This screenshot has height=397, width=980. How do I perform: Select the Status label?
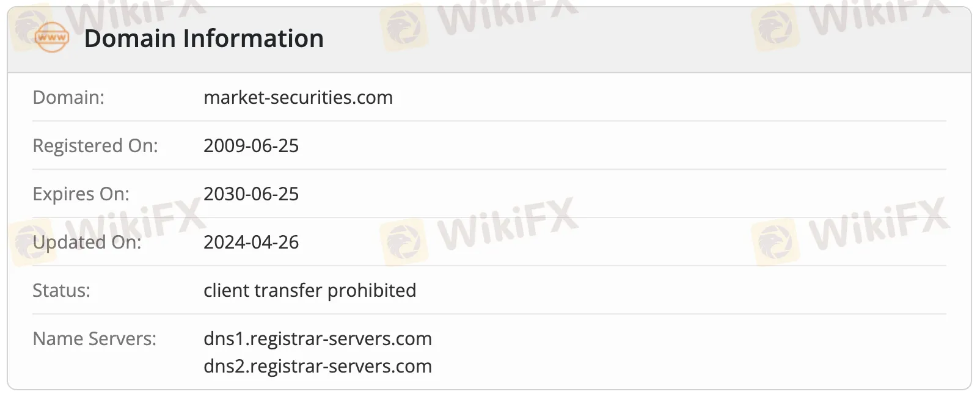click(61, 291)
